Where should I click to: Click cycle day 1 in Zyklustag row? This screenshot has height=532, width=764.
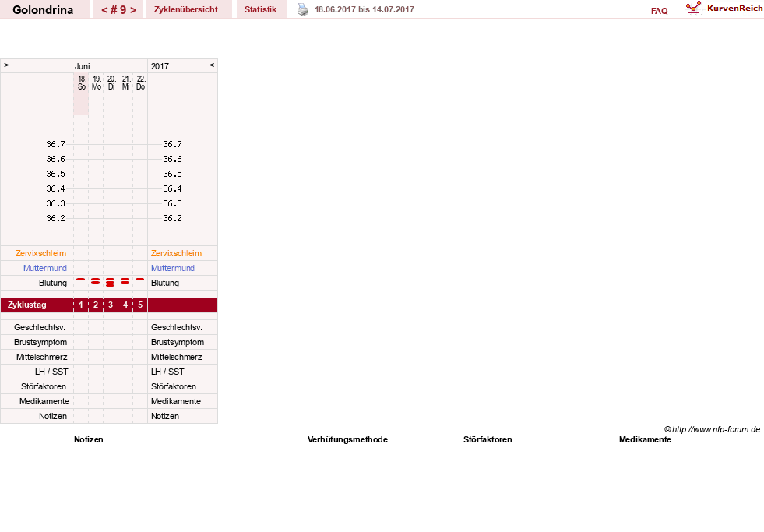coord(81,305)
